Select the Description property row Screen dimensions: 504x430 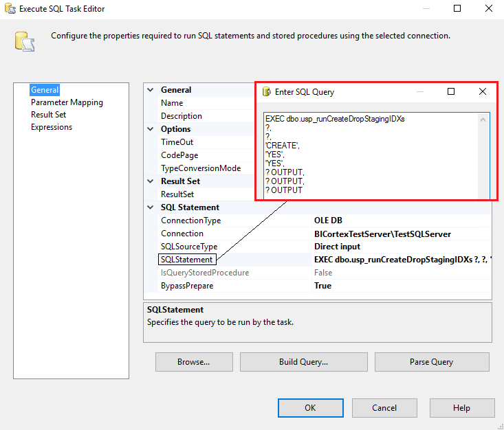206,116
